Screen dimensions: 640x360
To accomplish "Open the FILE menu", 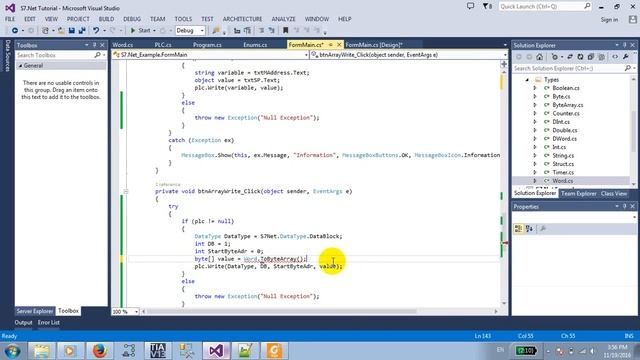I will (x=10, y=19).
